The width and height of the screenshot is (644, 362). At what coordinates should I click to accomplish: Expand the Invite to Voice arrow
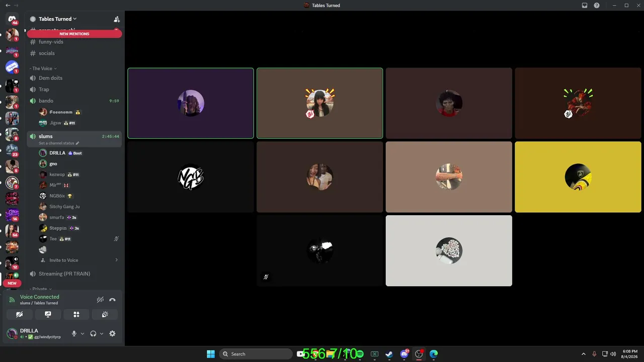tap(116, 260)
